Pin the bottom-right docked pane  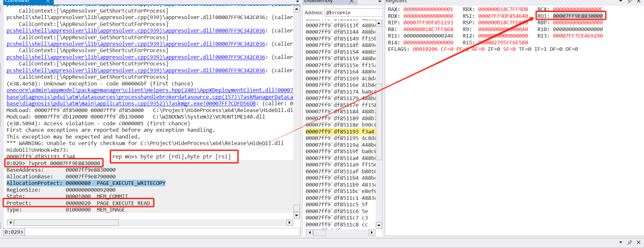[631, 243]
